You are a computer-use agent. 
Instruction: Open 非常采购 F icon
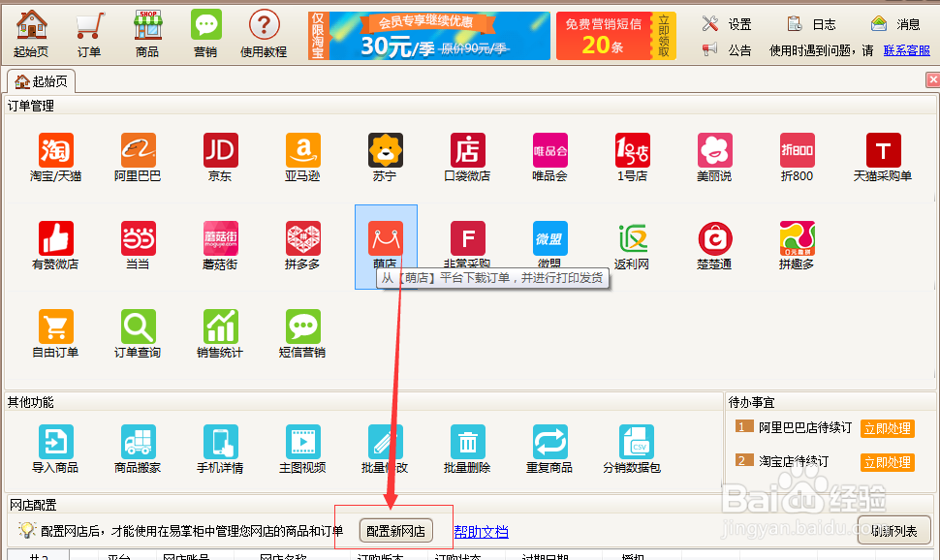coord(468,246)
